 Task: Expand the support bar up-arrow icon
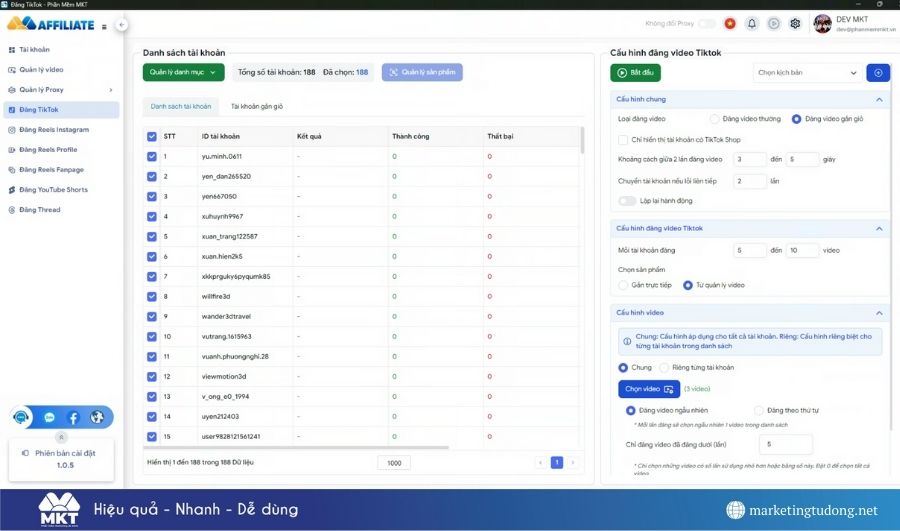point(61,437)
